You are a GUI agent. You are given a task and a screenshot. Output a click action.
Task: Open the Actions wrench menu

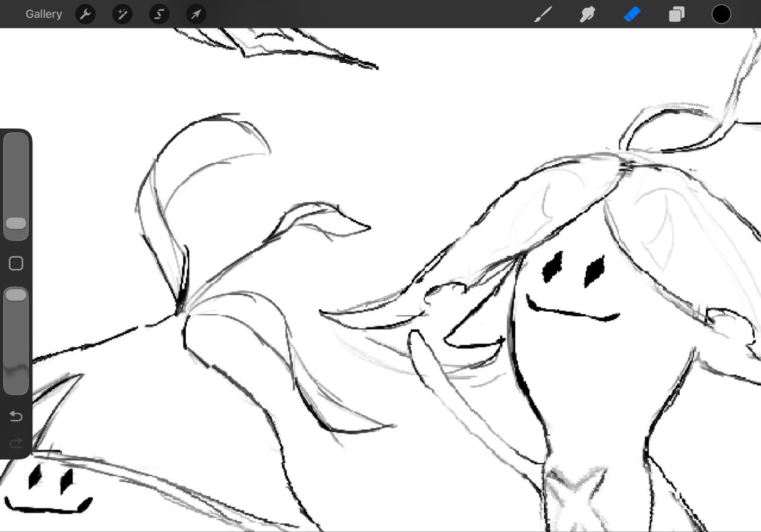(86, 14)
